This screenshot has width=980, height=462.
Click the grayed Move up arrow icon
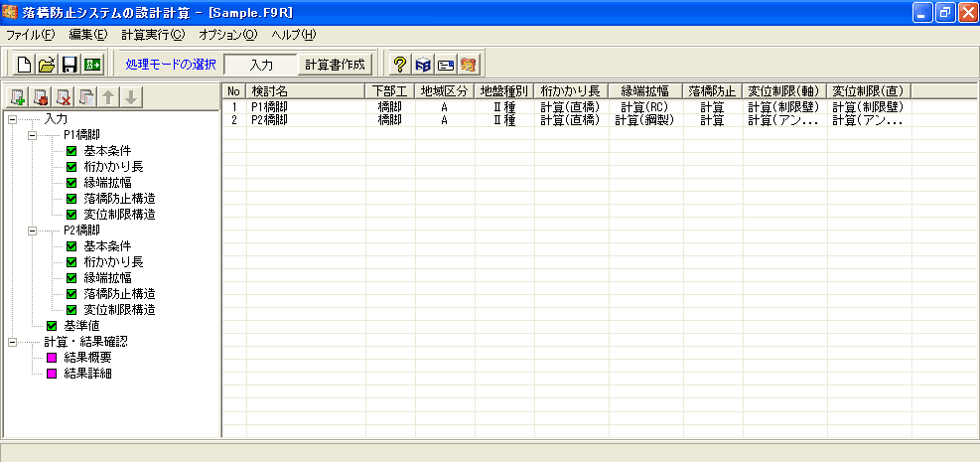(x=109, y=97)
